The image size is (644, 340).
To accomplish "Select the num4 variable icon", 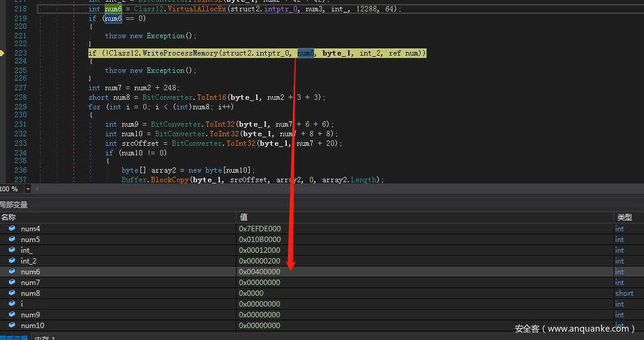I will tap(12, 228).
